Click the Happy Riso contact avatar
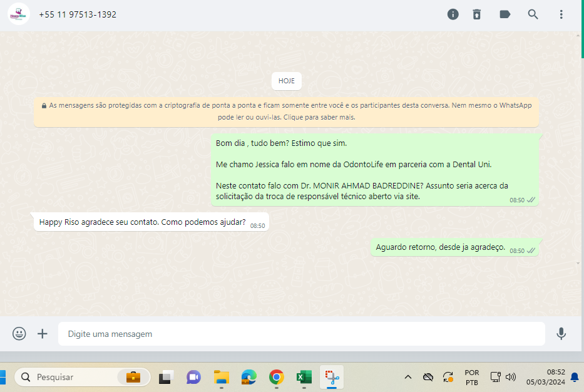The height and width of the screenshot is (392, 584). pyautogui.click(x=19, y=14)
